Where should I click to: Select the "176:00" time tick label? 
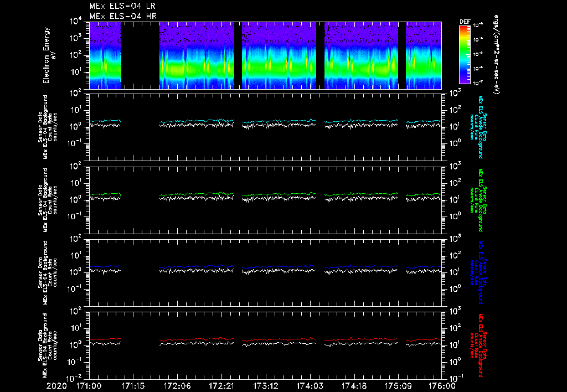[x=442, y=386]
